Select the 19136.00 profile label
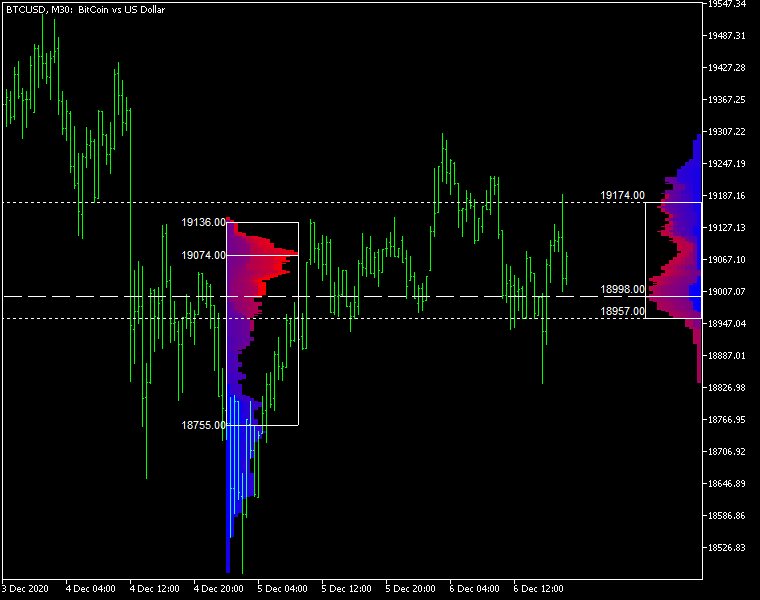This screenshot has height=600, width=760. click(x=204, y=222)
